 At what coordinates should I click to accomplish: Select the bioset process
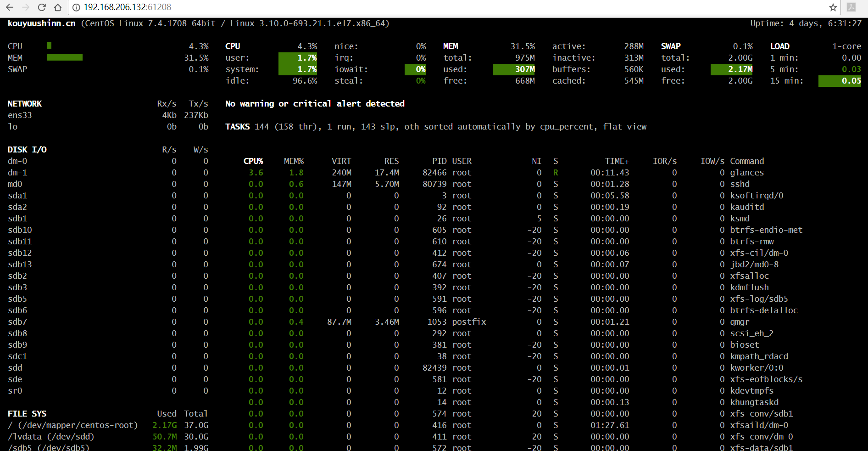pyautogui.click(x=544, y=345)
